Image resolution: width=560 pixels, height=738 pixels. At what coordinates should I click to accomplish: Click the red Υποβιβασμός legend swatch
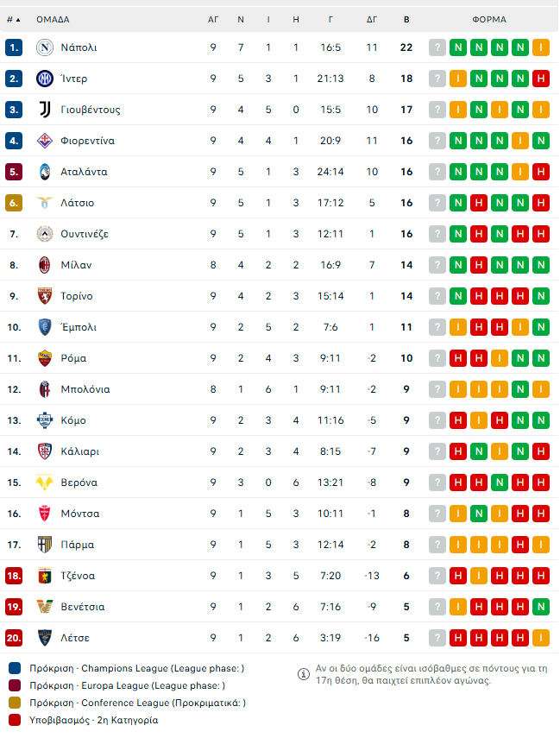tap(14, 720)
